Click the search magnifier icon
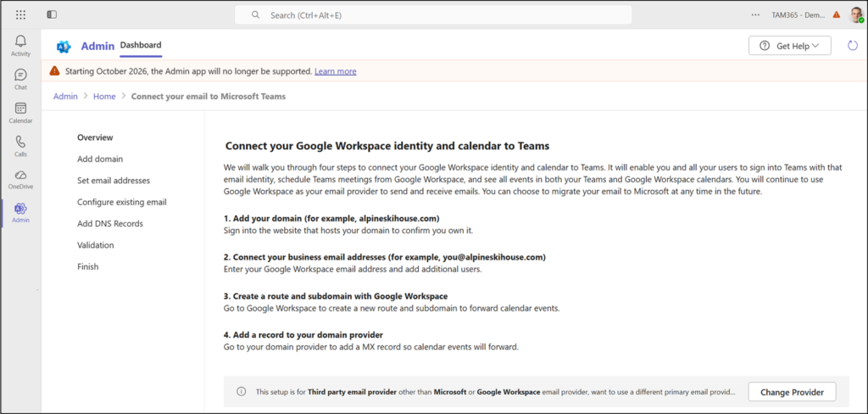The height and width of the screenshot is (414, 868). pyautogui.click(x=255, y=15)
